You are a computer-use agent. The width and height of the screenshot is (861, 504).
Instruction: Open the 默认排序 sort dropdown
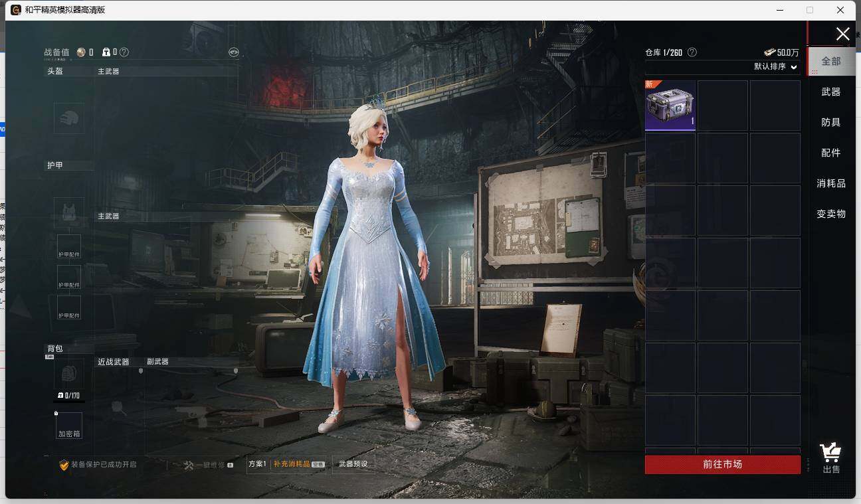pyautogui.click(x=775, y=66)
